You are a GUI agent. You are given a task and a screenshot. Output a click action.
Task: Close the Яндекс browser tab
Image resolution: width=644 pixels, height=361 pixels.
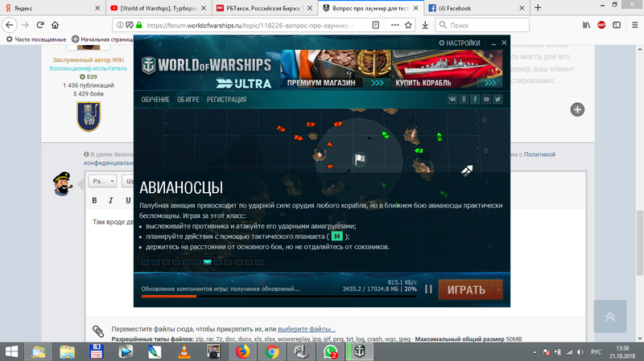point(97,8)
